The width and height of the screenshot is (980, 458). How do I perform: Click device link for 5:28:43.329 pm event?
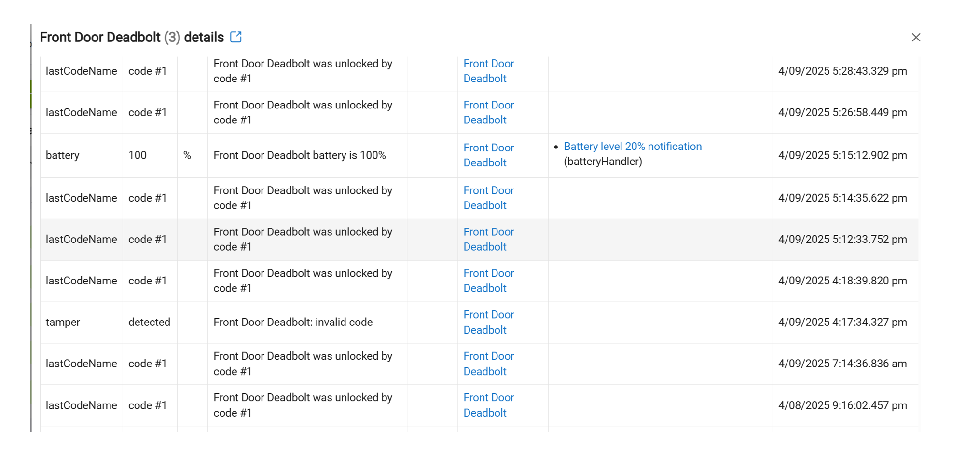488,71
